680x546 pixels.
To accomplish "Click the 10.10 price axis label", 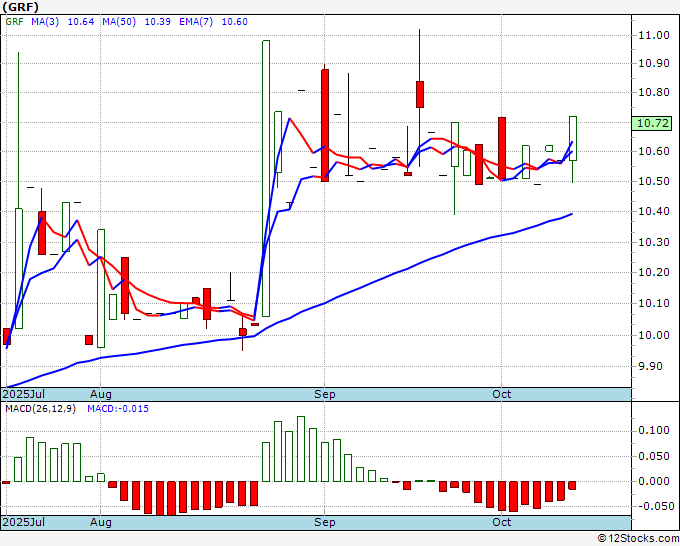I will [654, 303].
